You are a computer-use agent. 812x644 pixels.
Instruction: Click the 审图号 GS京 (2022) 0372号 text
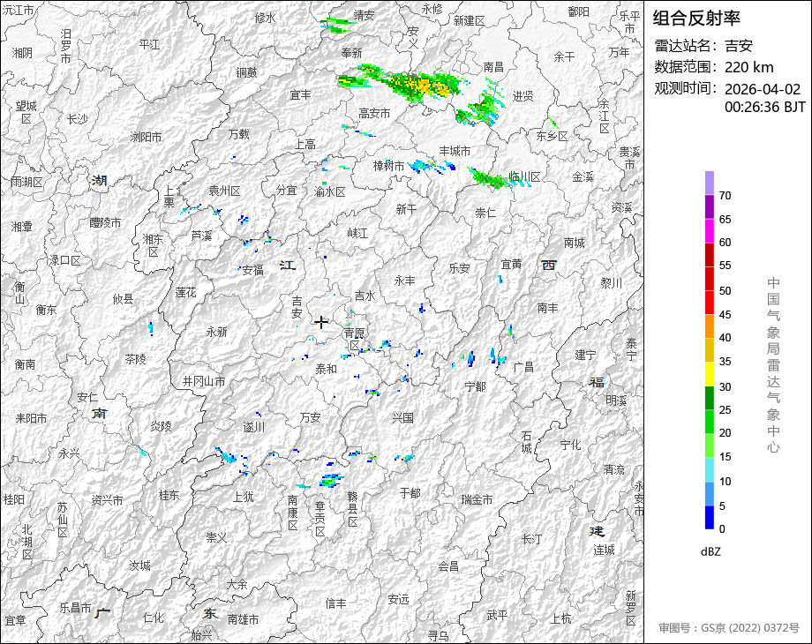(729, 628)
